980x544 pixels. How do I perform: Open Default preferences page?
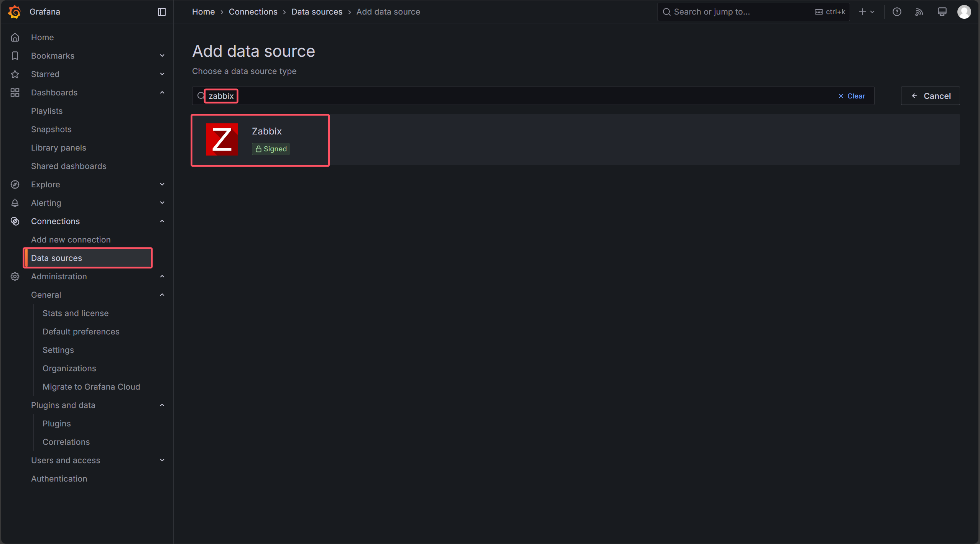pyautogui.click(x=81, y=331)
